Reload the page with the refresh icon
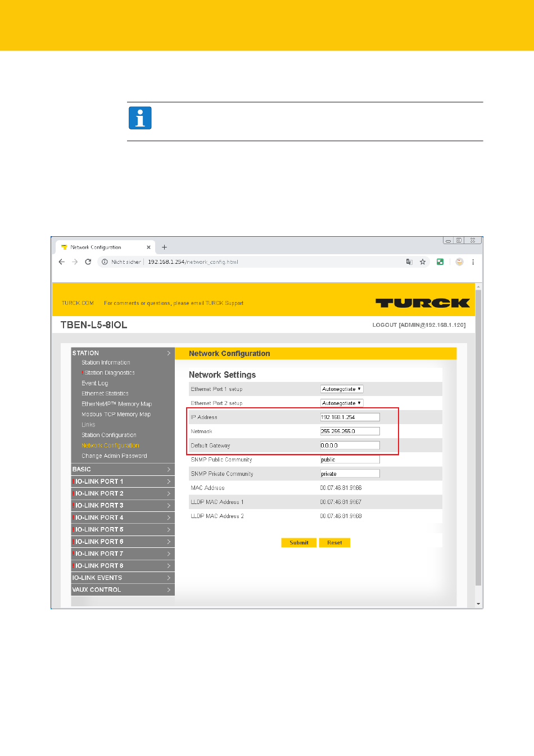The image size is (534, 756). coord(88,262)
